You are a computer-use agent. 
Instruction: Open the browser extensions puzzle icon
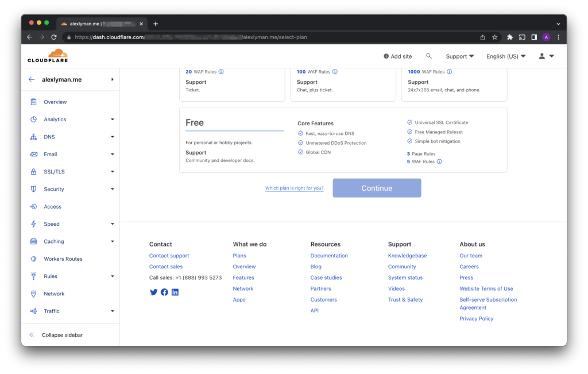[x=509, y=37]
